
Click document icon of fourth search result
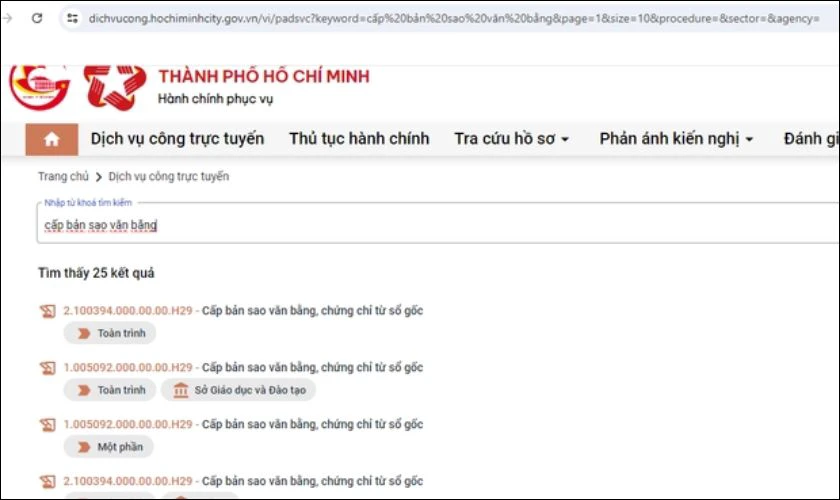tap(48, 481)
